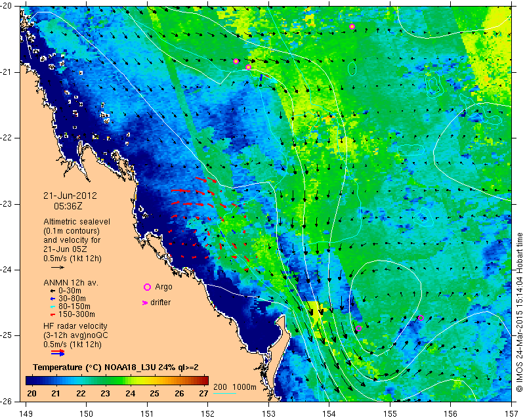This screenshot has width=525, height=420.
Task: Click the thin black altimetric velocity scale arrow
Action: (x=58, y=267)
